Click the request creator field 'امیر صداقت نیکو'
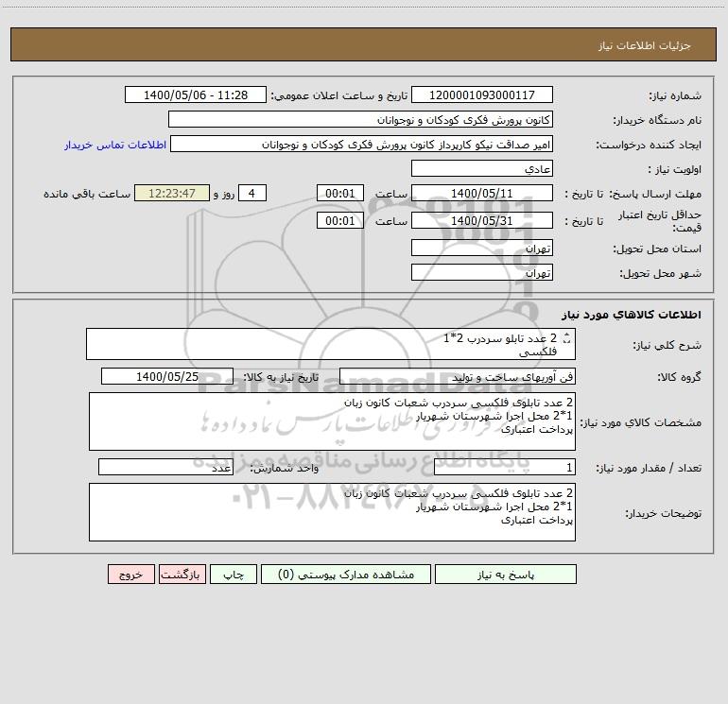 [x=361, y=144]
